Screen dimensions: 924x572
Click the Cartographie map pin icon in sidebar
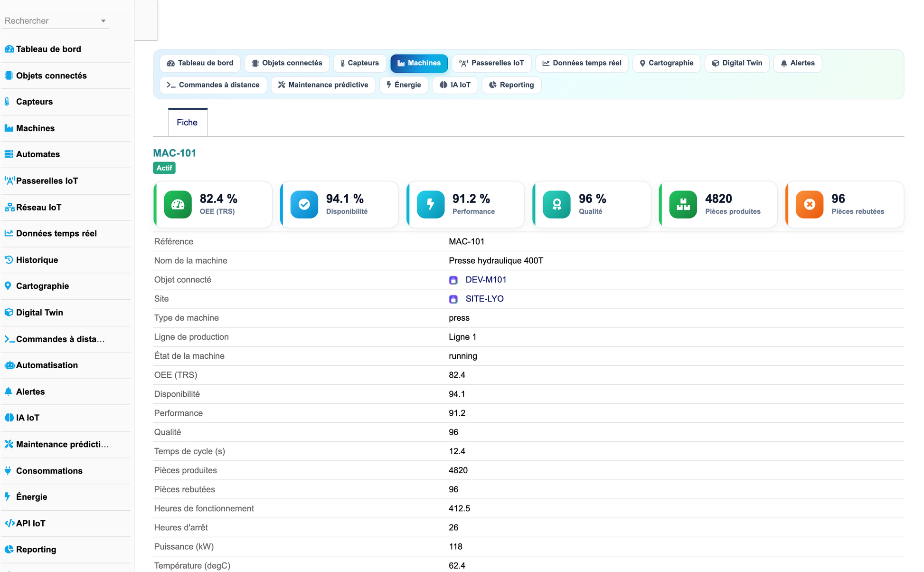point(8,286)
